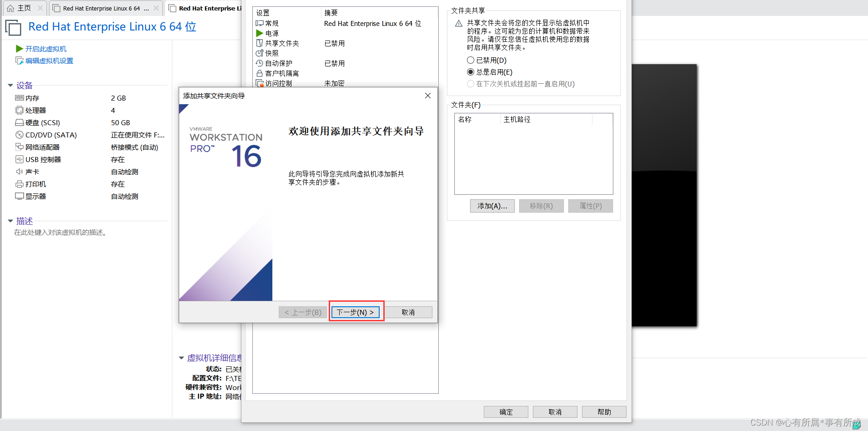Close the add shared folder wizard dialog
Image resolution: width=868 pixels, height=431 pixels.
click(427, 96)
